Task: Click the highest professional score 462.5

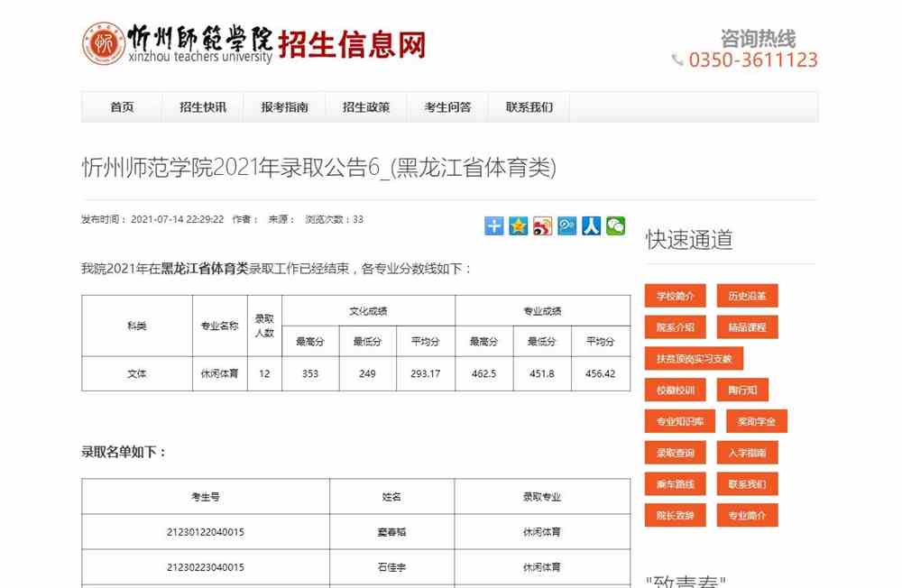Action: [483, 374]
